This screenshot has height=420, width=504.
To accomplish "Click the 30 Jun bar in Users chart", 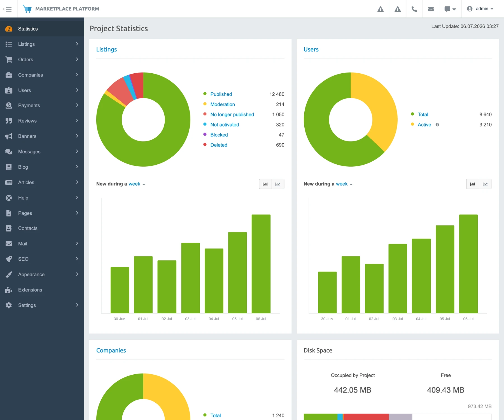I will coord(327,292).
